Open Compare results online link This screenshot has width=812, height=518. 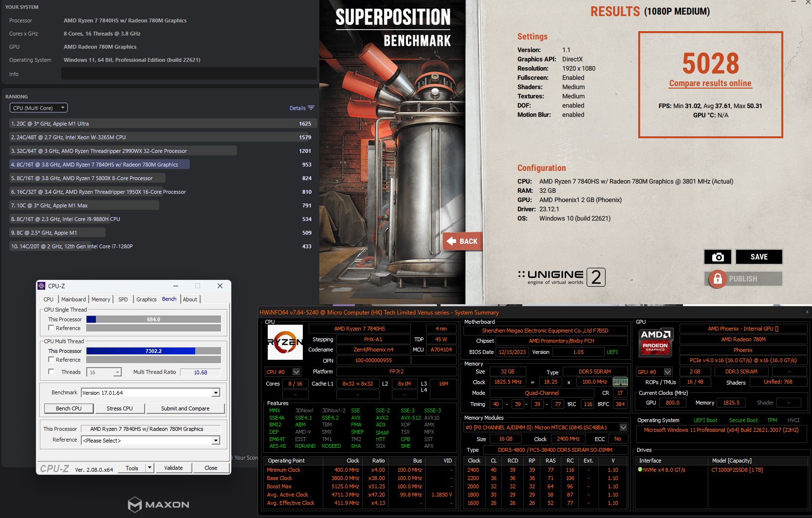pos(710,83)
